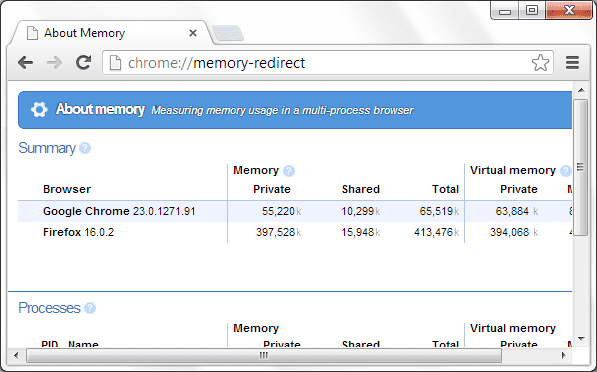Minimize the Chrome window
The width and height of the screenshot is (597, 372).
(505, 11)
